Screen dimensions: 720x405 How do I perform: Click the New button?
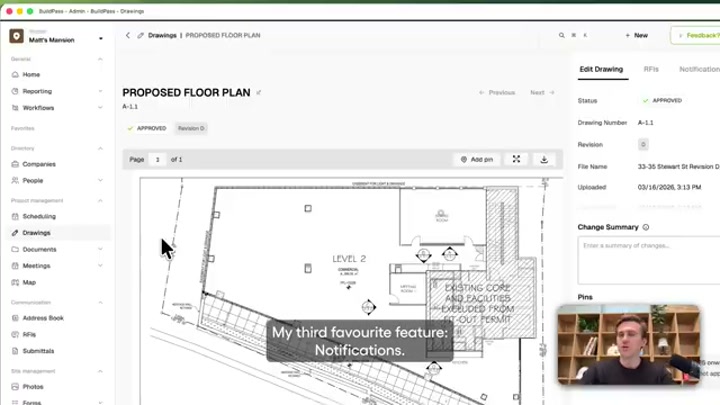point(636,35)
